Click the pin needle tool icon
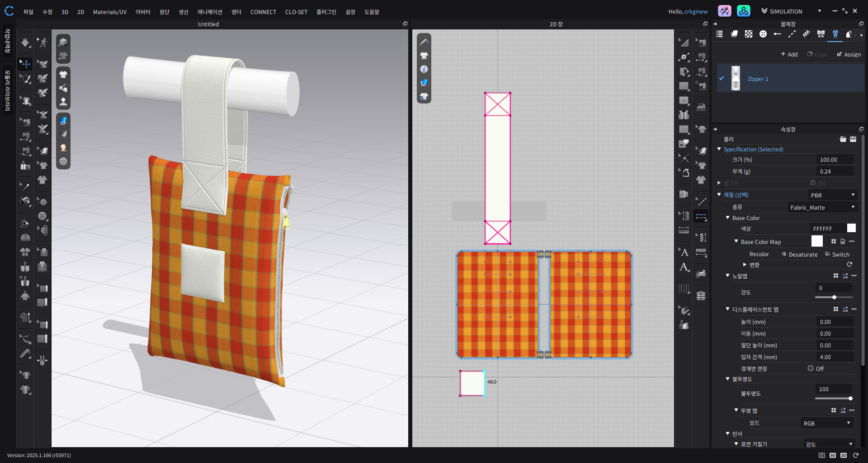Viewport: 868px width, 463px height. coord(25,186)
